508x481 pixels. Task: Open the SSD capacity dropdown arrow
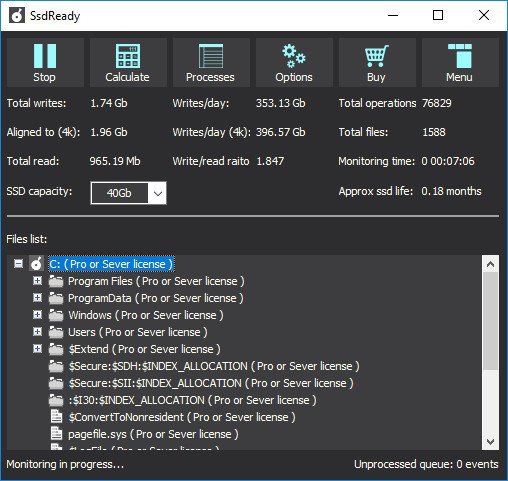click(158, 193)
